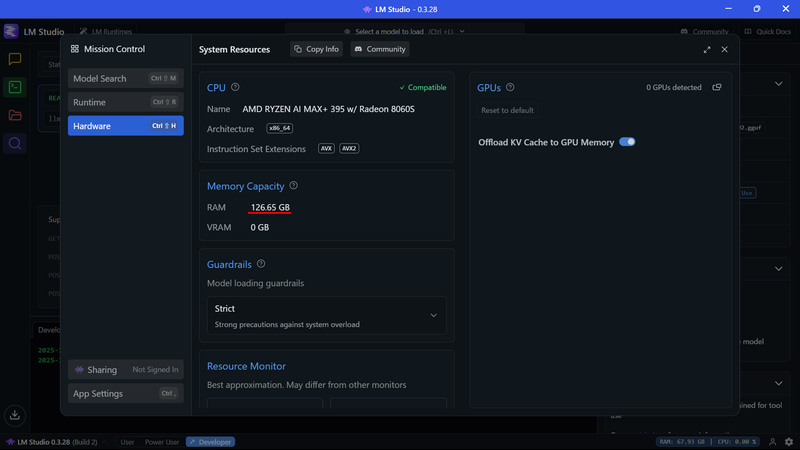Click the AVX extension badge

(326, 148)
